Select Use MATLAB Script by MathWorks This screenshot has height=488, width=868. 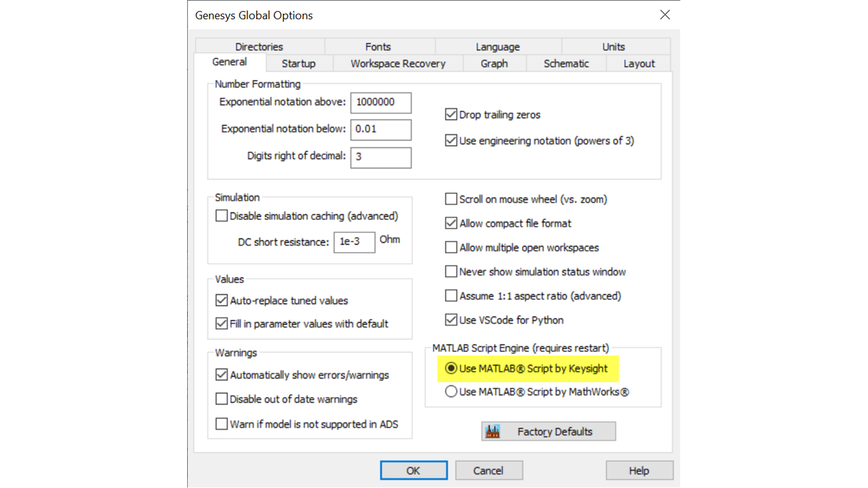(x=451, y=391)
